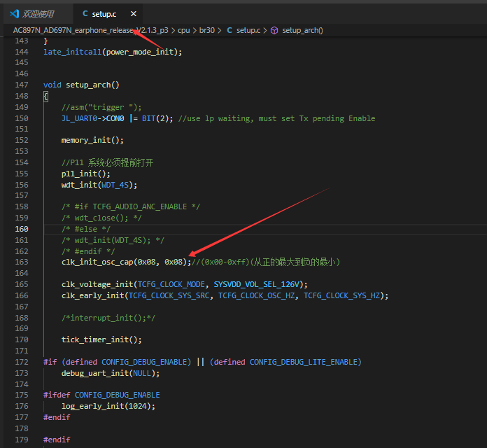This screenshot has height=448, width=487.
Task: Click commented TCFG_AUDIO_ANC_ENABLE on line 158
Action: (140, 206)
